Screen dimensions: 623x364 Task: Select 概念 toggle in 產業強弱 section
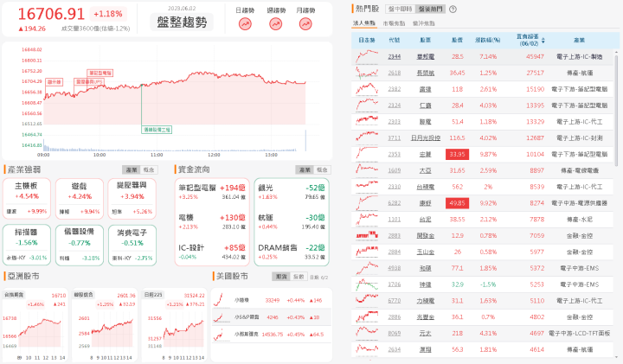pyautogui.click(x=149, y=169)
